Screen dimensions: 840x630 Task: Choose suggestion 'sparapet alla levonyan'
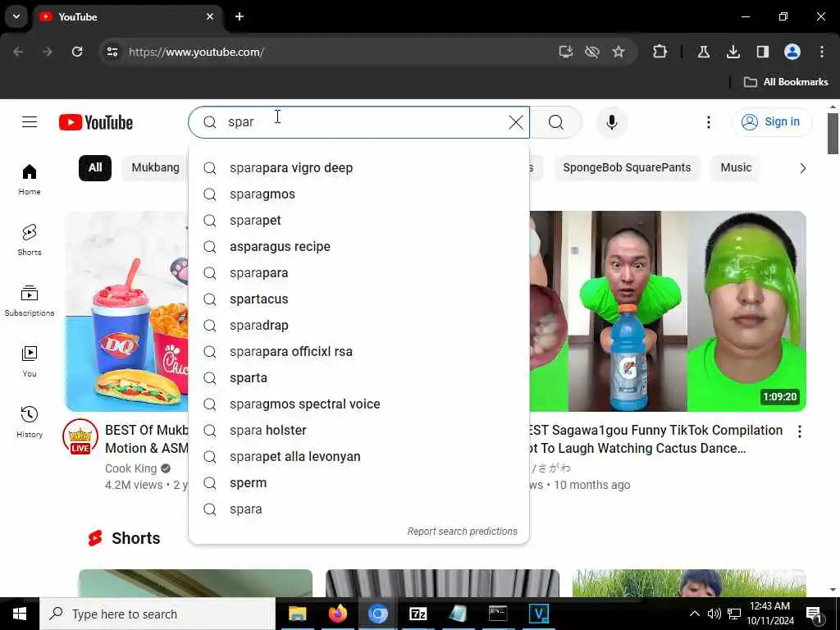click(359, 456)
